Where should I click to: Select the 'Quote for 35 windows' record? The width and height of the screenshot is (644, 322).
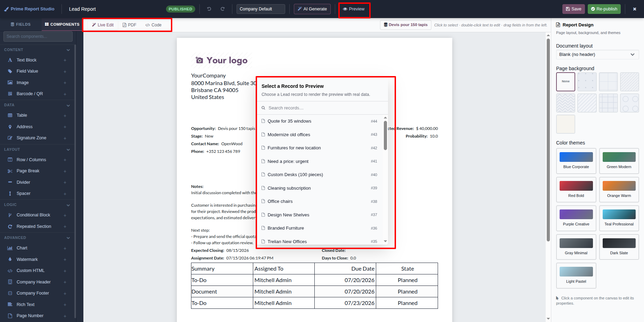[x=319, y=121]
